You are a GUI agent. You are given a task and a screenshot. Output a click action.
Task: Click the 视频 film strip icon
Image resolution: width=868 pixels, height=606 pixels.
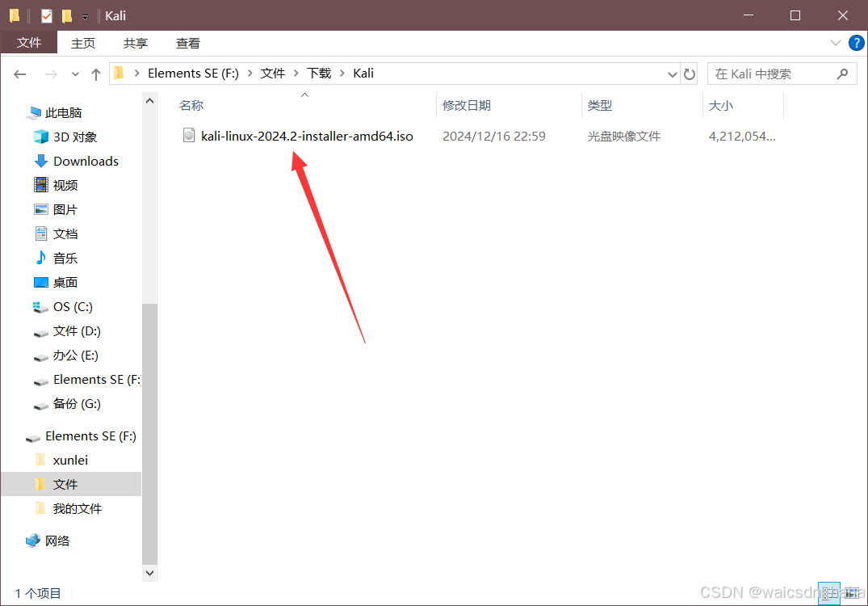pos(41,184)
